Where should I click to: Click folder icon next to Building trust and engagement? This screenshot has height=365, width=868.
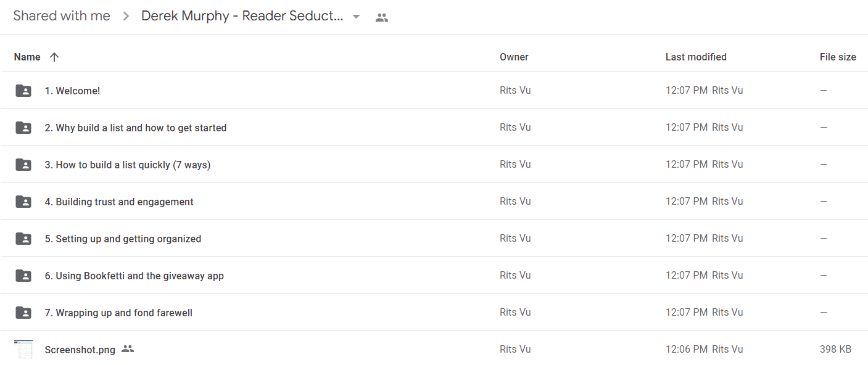(23, 202)
